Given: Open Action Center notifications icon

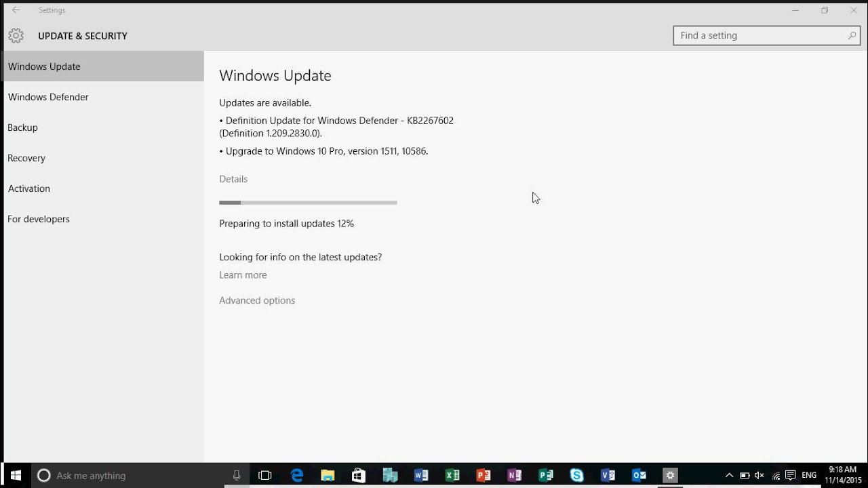Looking at the screenshot, I should click(791, 476).
